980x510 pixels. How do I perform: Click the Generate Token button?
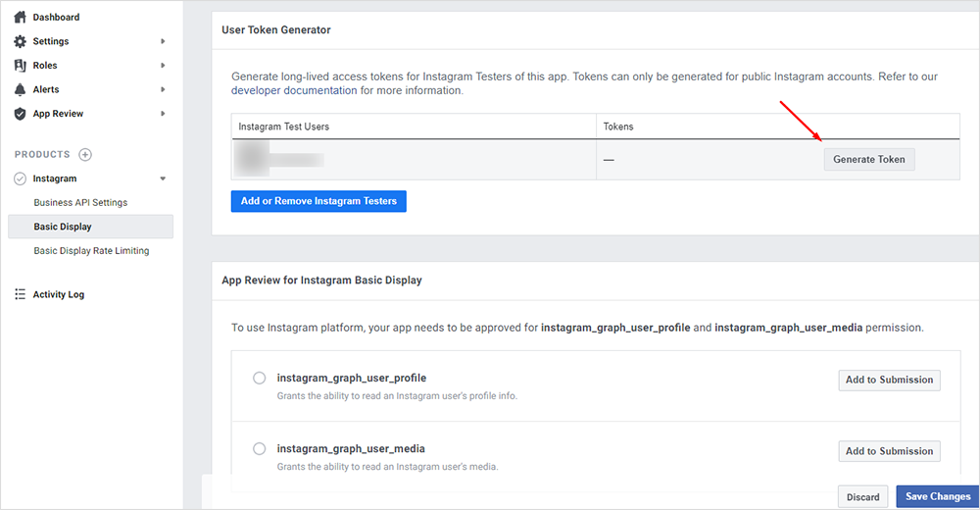(x=868, y=160)
